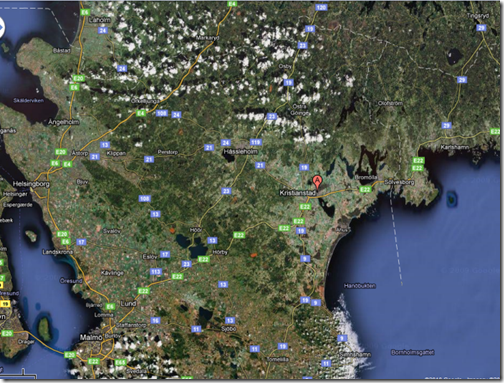Click the E65 road shield
This screenshot has width=504, height=383.
click(120, 362)
